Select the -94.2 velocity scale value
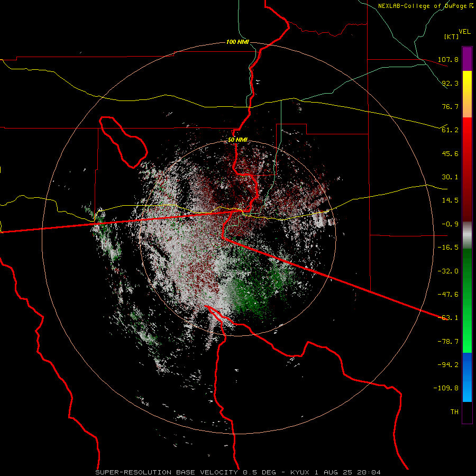 [448, 365]
